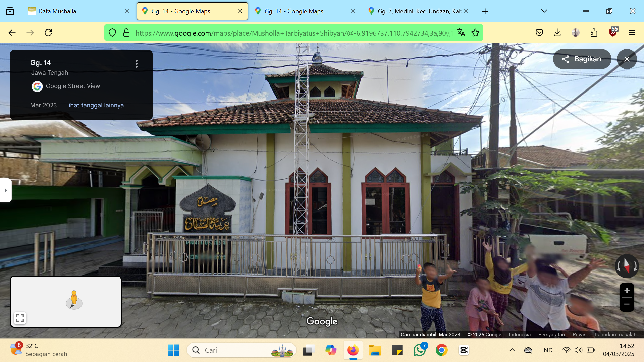Open the Firefox downloads panel
Screen dimensions: 644x362
point(557,33)
